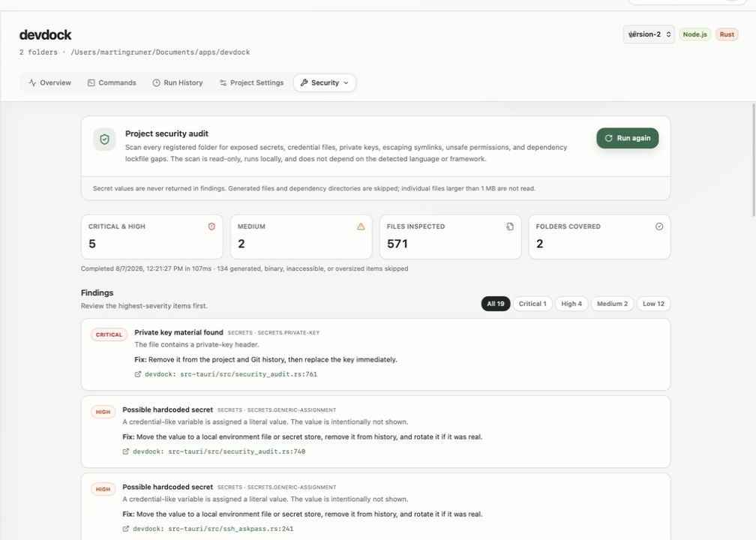Select the Security tab
The width and height of the screenshot is (756, 540).
click(x=325, y=83)
